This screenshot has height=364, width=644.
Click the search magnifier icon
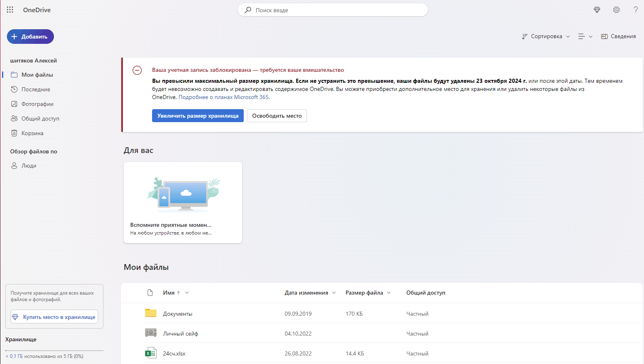pyautogui.click(x=248, y=10)
